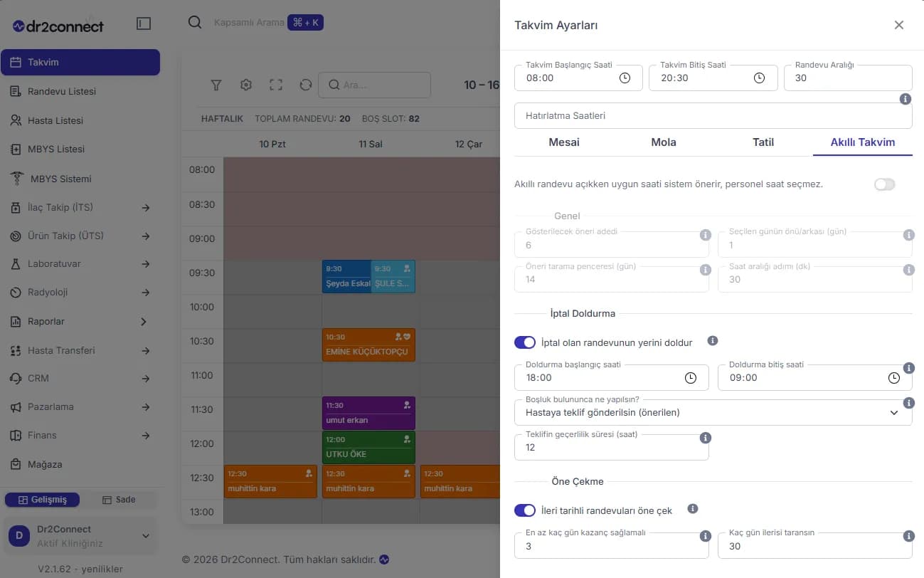
Task: Click the fullscreen expand icon
Action: [x=276, y=85]
